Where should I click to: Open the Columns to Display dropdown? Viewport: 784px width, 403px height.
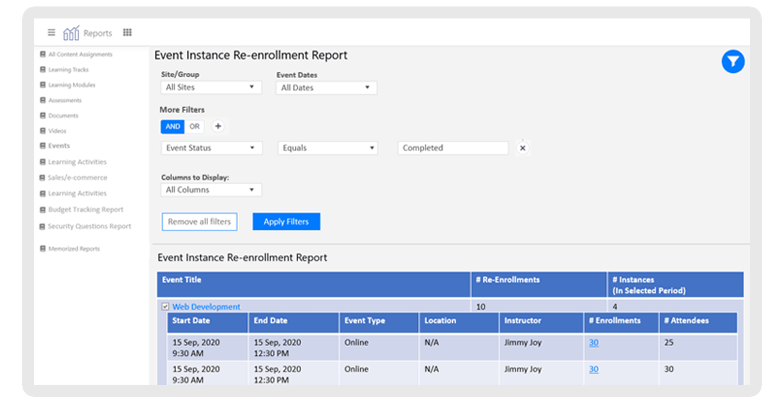pyautogui.click(x=211, y=190)
